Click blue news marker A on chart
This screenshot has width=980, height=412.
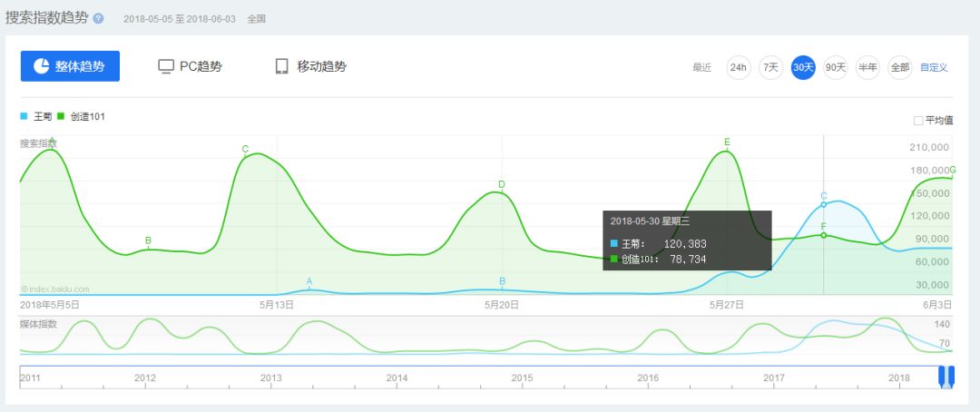(x=309, y=282)
